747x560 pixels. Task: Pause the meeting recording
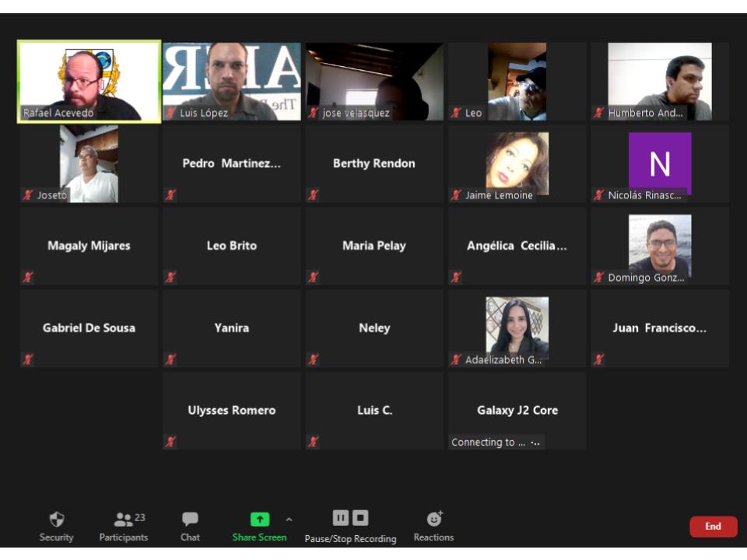[x=341, y=518]
